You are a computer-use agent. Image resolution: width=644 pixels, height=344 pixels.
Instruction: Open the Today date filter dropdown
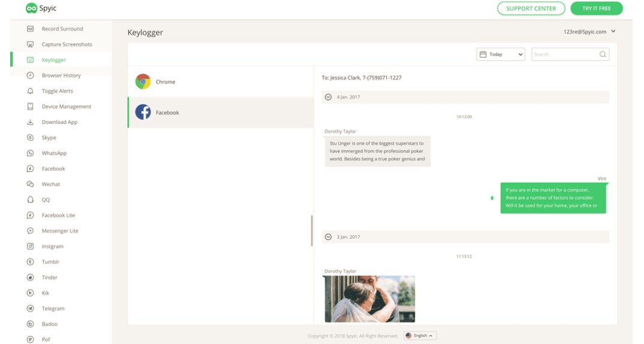click(501, 54)
